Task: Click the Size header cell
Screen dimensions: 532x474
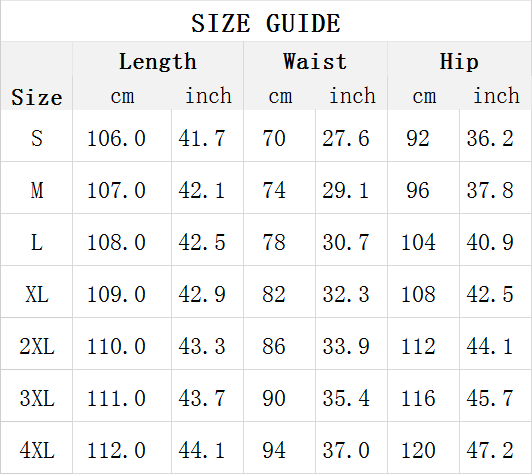Action: pyautogui.click(x=37, y=97)
